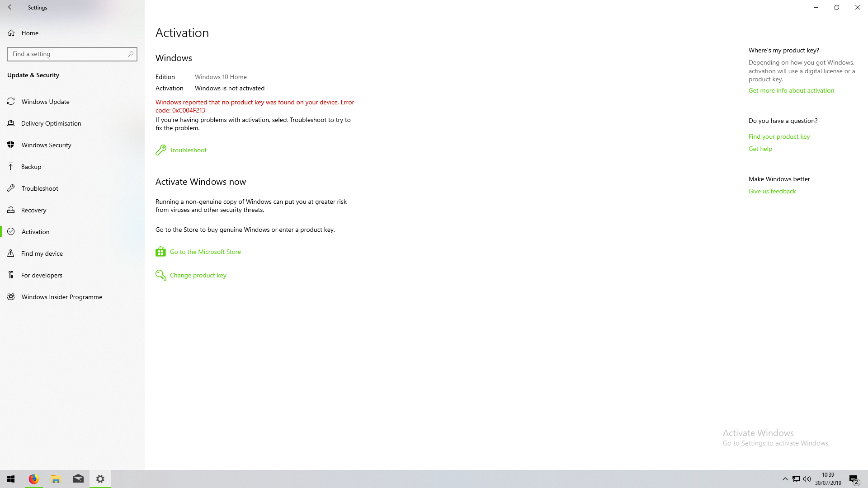The width and height of the screenshot is (868, 488).
Task: Click the For developers icon
Action: pos(11,275)
